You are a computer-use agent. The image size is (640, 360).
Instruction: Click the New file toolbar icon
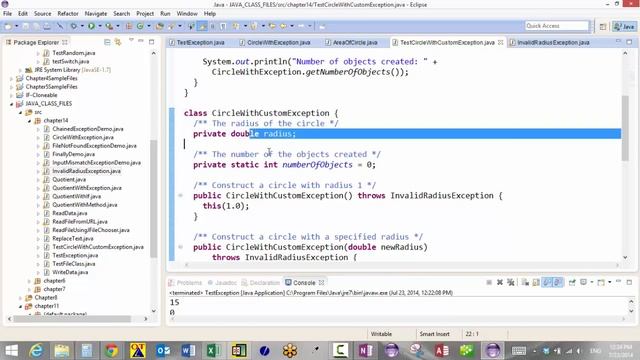(8, 26)
